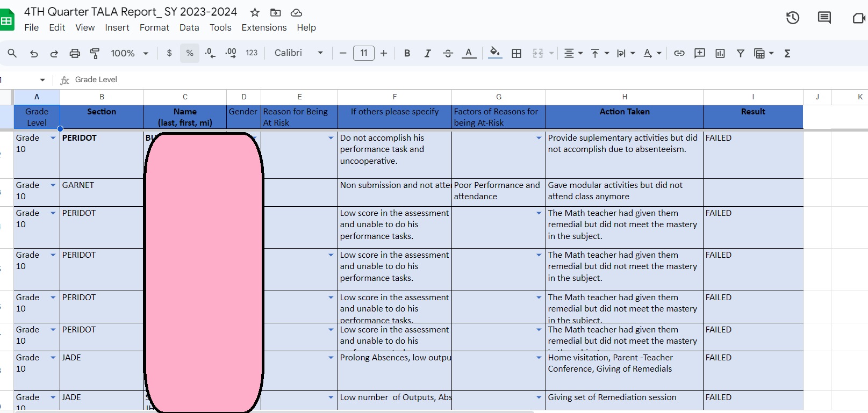Toggle percent format
The height and width of the screenshot is (413, 868).
[190, 53]
